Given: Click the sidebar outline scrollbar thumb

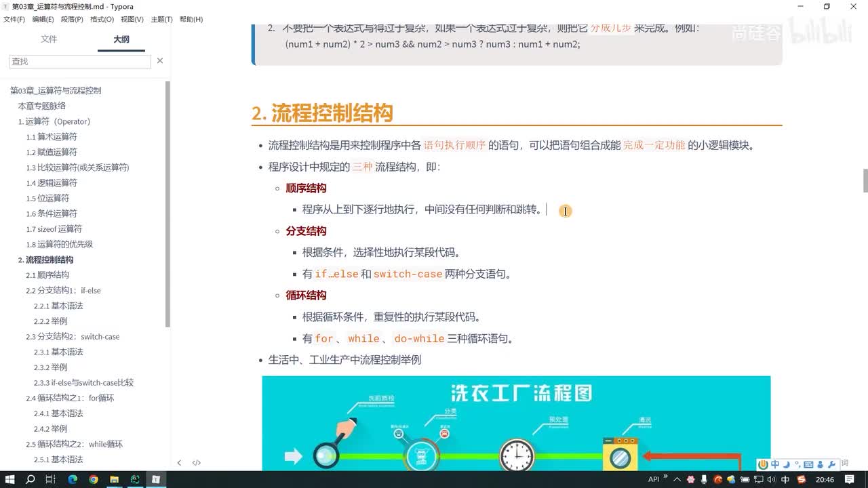Looking at the screenshot, I should [167, 203].
